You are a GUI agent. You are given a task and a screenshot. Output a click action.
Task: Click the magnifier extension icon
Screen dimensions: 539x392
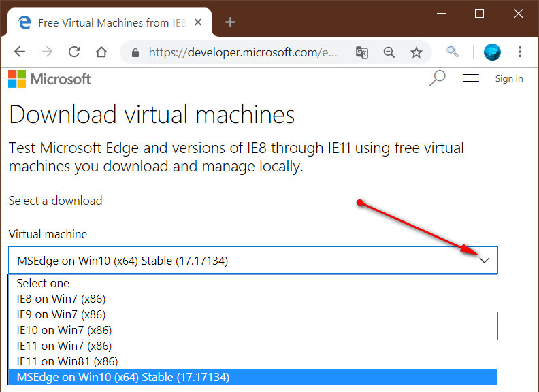(453, 52)
